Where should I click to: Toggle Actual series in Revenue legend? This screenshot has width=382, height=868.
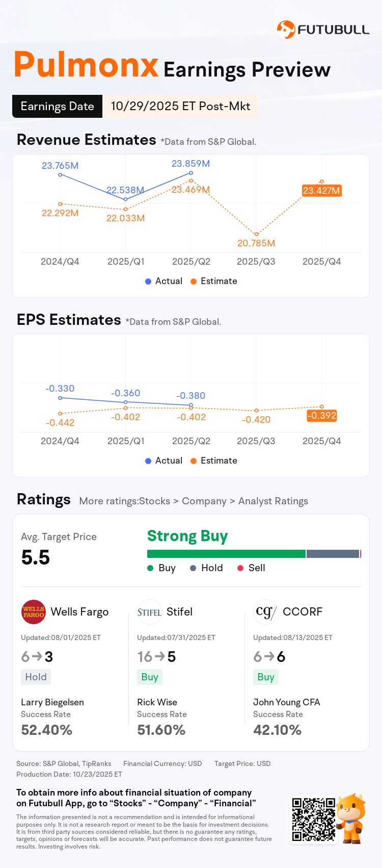click(x=163, y=281)
